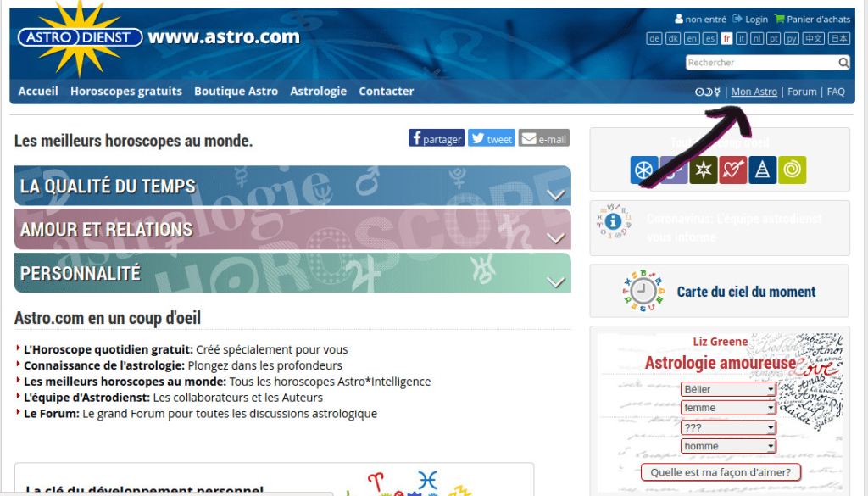Open the blue wheel chart icon tile
868x496 pixels.
click(644, 170)
